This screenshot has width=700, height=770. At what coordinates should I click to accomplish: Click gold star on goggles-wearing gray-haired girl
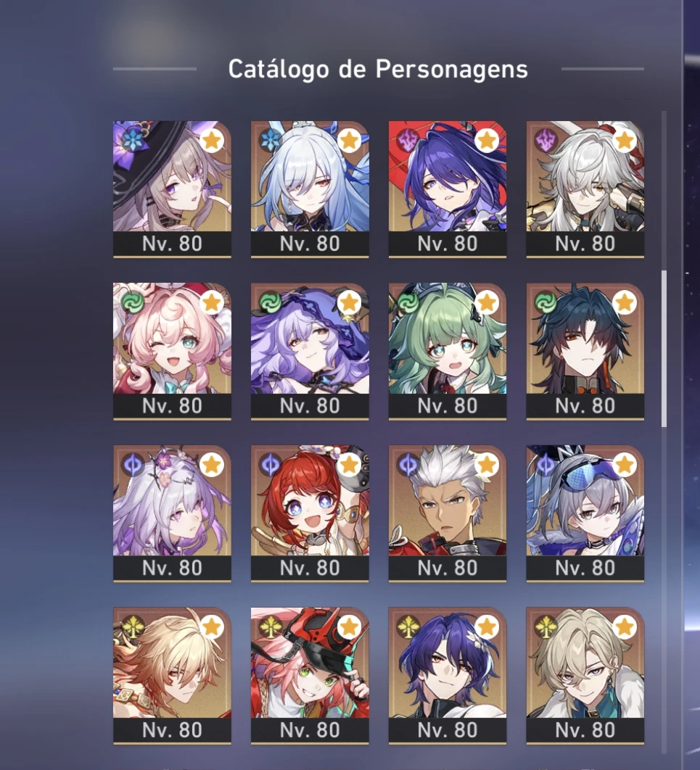(x=625, y=465)
